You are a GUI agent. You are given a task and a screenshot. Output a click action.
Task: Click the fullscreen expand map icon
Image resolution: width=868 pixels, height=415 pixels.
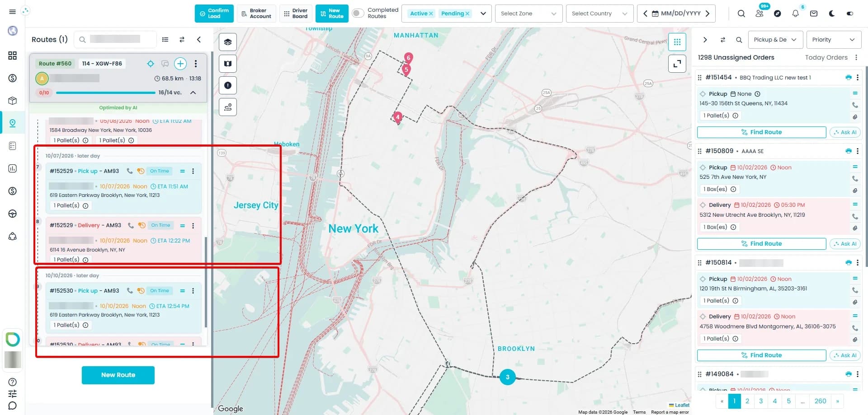677,64
